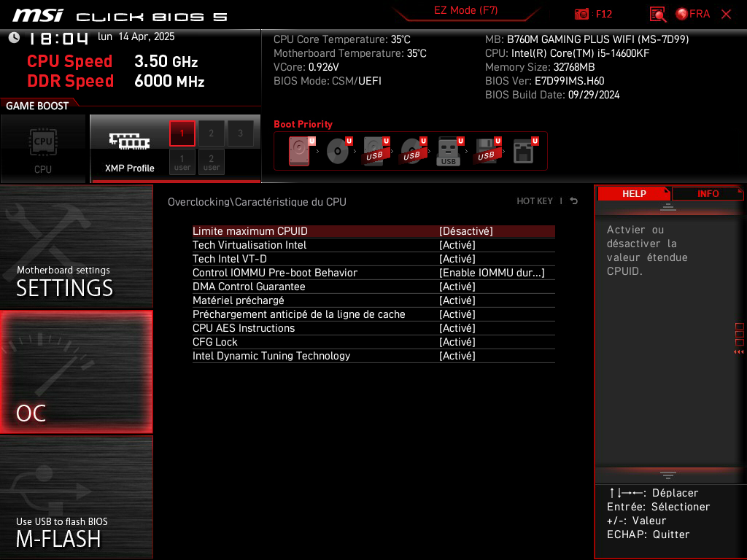The image size is (747, 560).
Task: Click the CPU Speed 3.50 GHz value
Action: coord(166,61)
